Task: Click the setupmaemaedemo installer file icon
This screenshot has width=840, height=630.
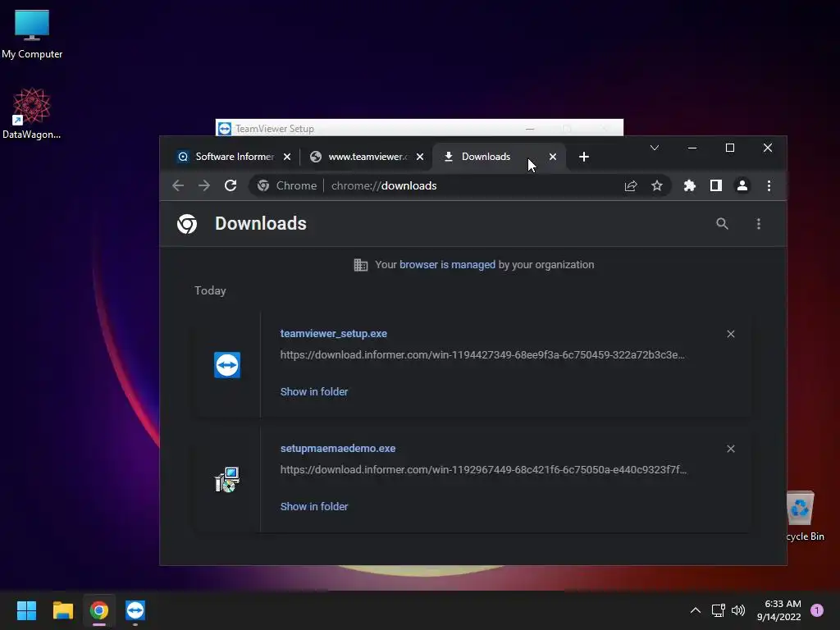Action: tap(227, 479)
